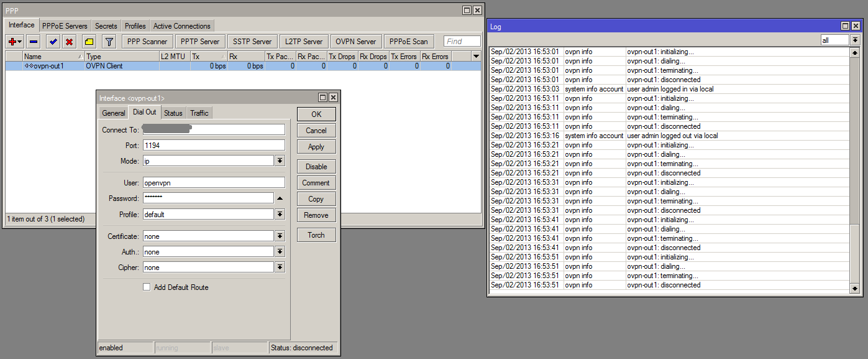The image size is (868, 359).
Task: Click the yellow Comment note icon
Action: [x=89, y=42]
